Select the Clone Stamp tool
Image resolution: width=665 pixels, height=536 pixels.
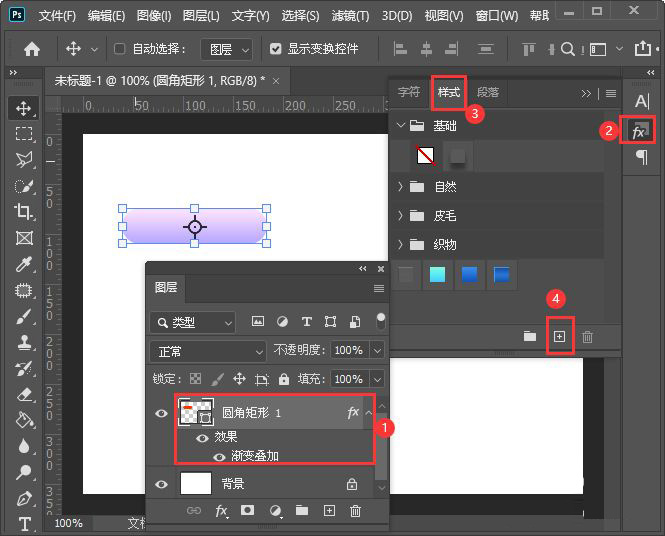point(24,342)
